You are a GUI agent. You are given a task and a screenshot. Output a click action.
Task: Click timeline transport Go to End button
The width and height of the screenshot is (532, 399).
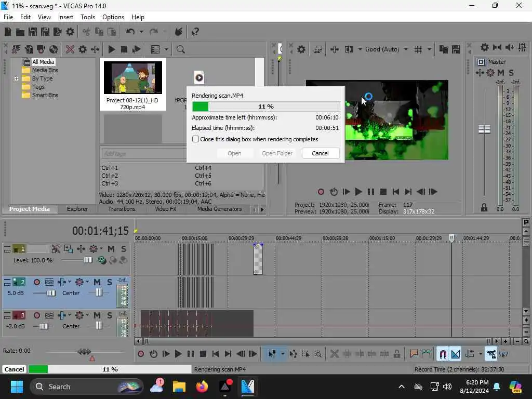[228, 354]
